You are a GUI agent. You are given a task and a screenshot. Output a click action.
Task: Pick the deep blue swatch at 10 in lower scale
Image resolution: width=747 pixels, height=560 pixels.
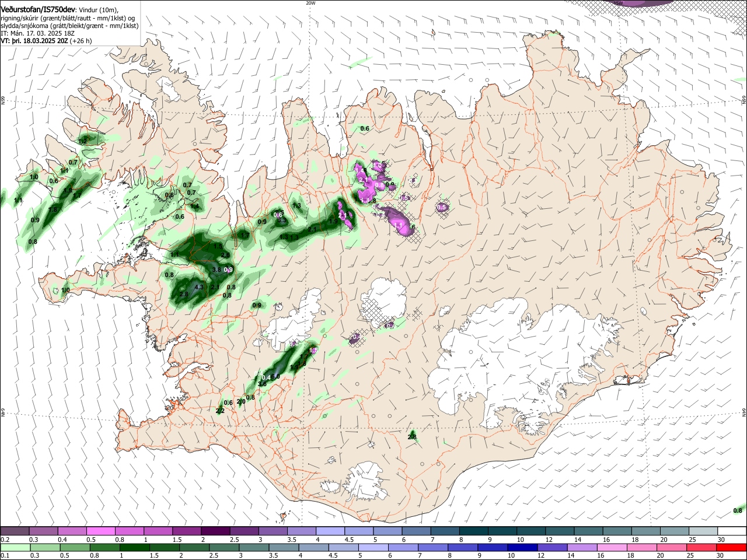click(522, 547)
